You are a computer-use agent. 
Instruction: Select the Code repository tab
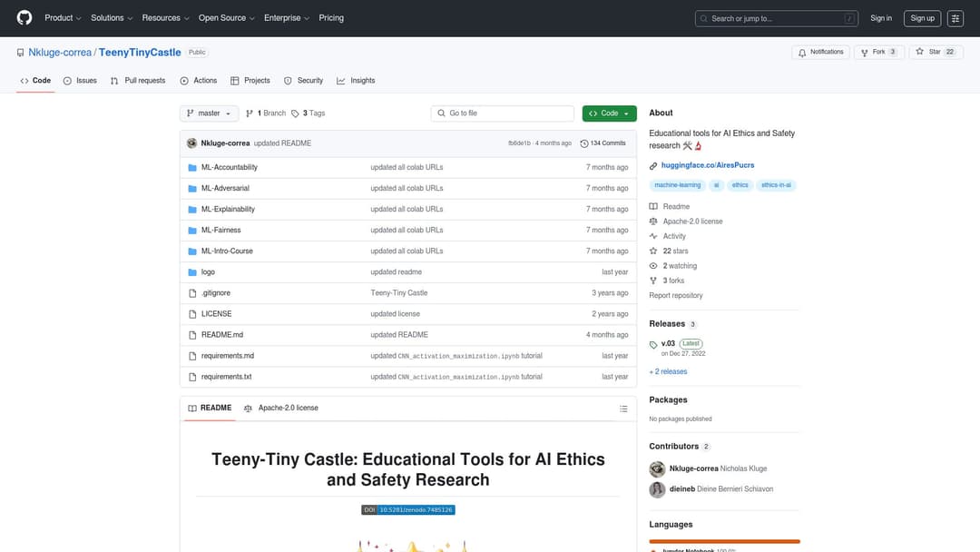35,81
